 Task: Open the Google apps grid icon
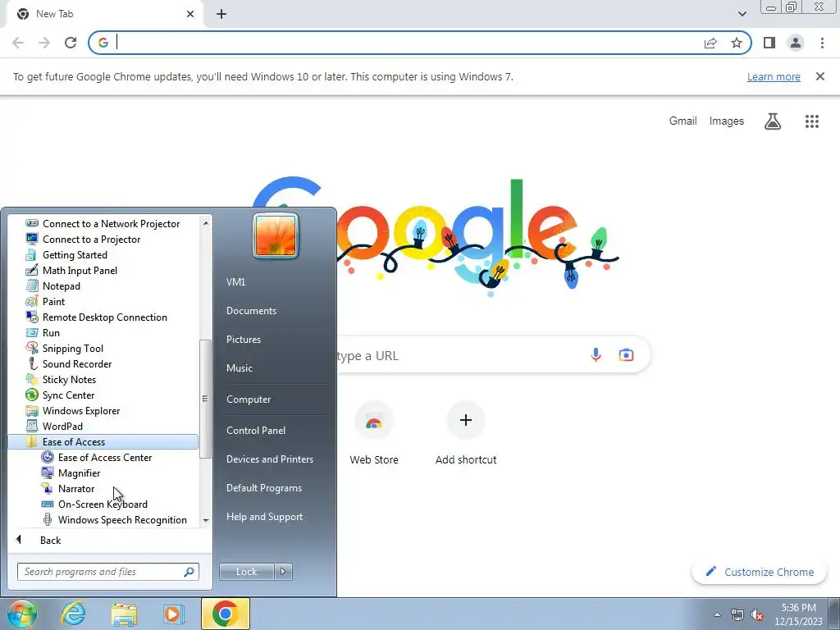(x=811, y=121)
